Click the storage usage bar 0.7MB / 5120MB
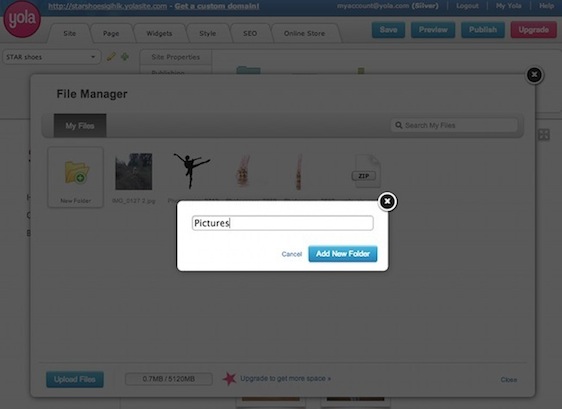 pyautogui.click(x=168, y=379)
